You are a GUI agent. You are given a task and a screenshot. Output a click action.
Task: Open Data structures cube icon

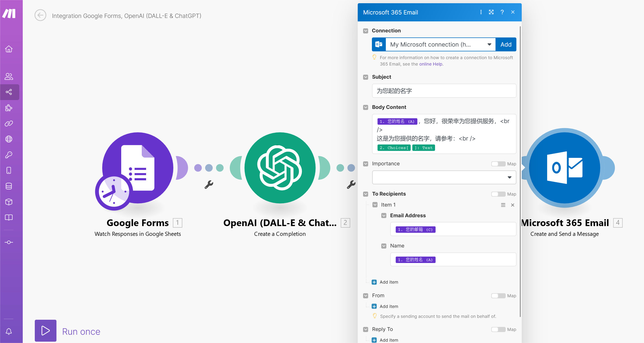pyautogui.click(x=9, y=202)
